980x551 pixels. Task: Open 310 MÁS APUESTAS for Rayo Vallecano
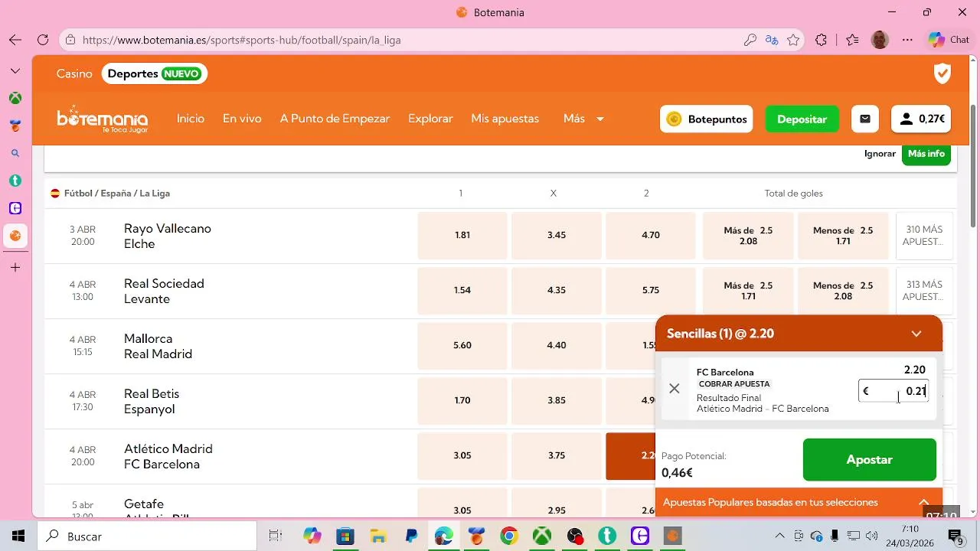tap(924, 236)
